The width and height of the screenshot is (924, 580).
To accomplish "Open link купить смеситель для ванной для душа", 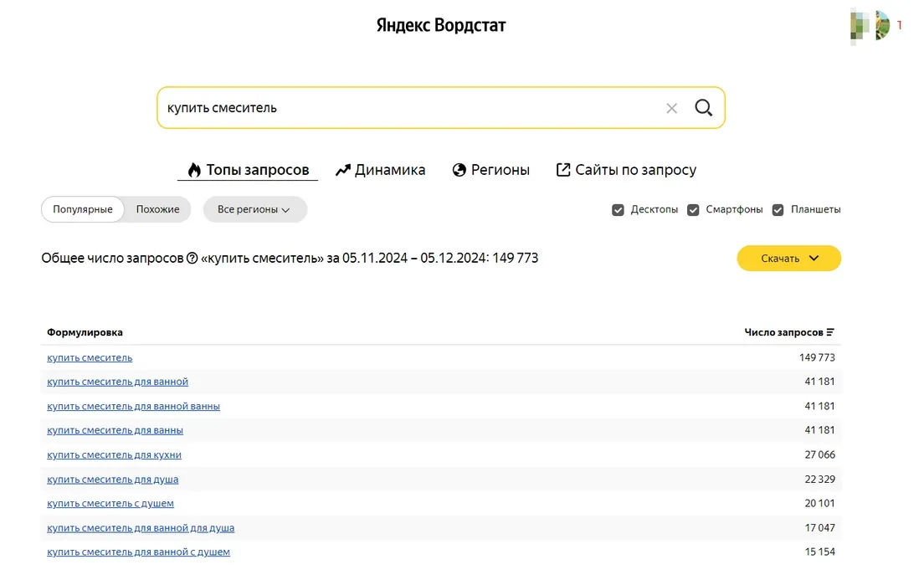I will click(x=141, y=528).
